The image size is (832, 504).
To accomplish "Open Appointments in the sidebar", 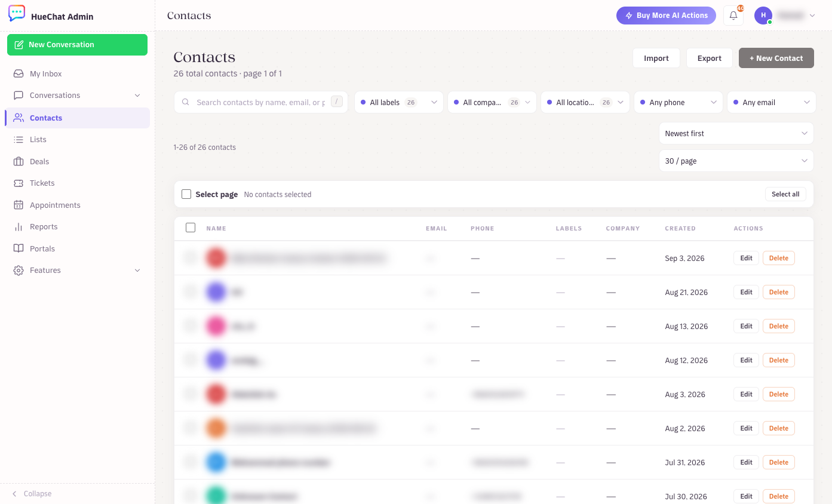I will tap(77, 205).
